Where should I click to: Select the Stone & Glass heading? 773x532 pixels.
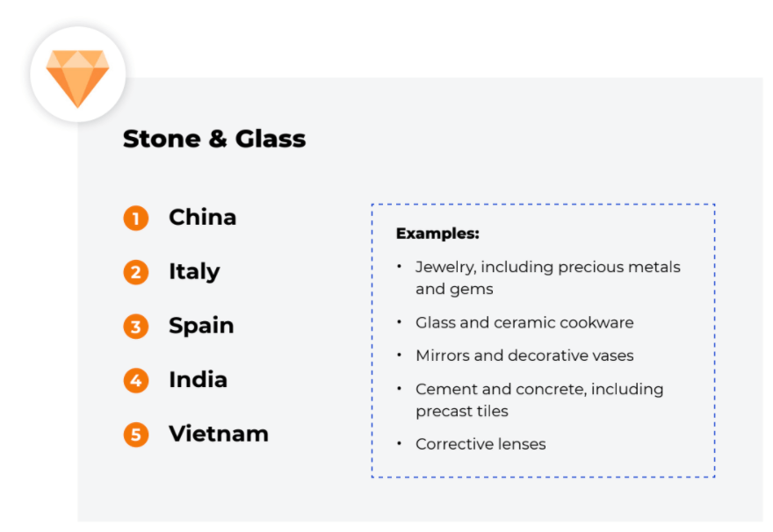click(x=214, y=139)
